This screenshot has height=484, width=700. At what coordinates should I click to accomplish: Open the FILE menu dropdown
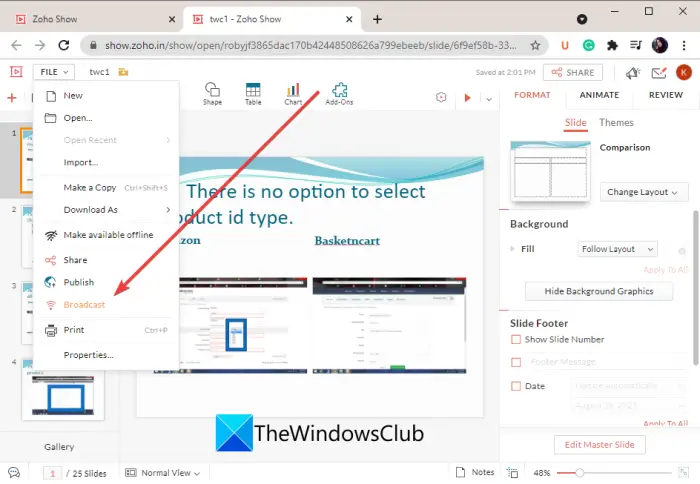54,72
